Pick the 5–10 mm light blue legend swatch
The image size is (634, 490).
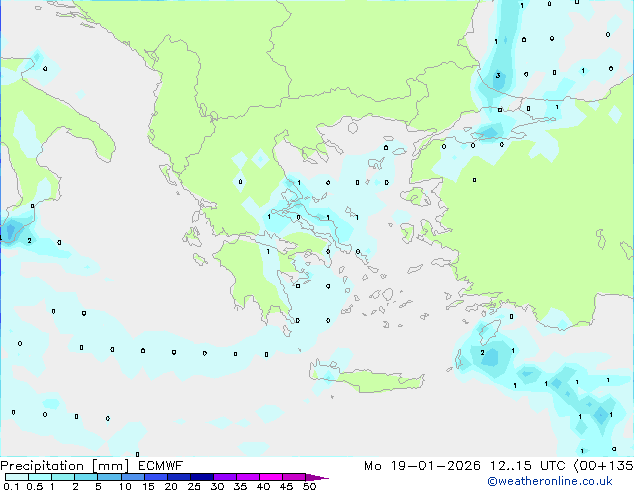click(x=109, y=477)
